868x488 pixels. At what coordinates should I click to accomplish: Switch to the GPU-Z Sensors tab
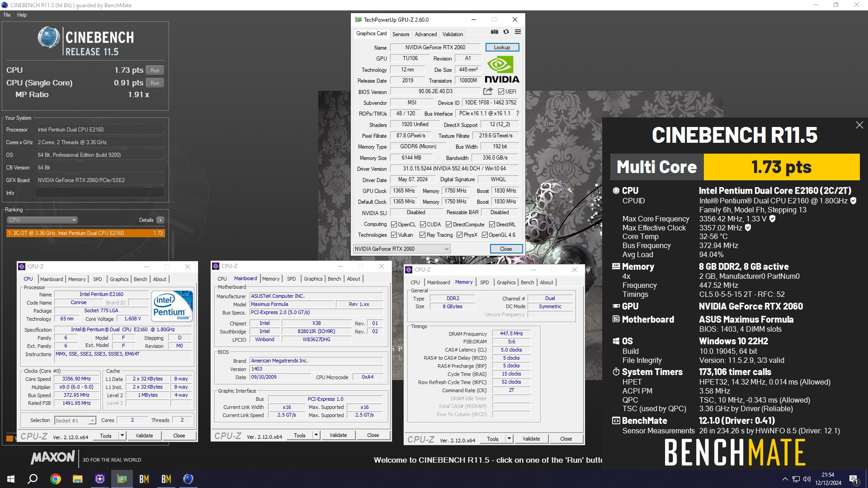click(401, 34)
